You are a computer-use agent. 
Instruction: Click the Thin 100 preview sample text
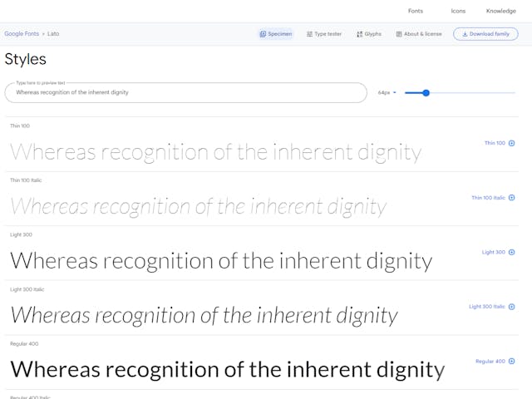pos(216,152)
